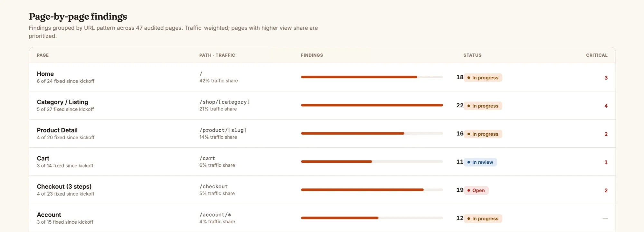
Task: Click the /account/* path text
Action: click(x=215, y=215)
